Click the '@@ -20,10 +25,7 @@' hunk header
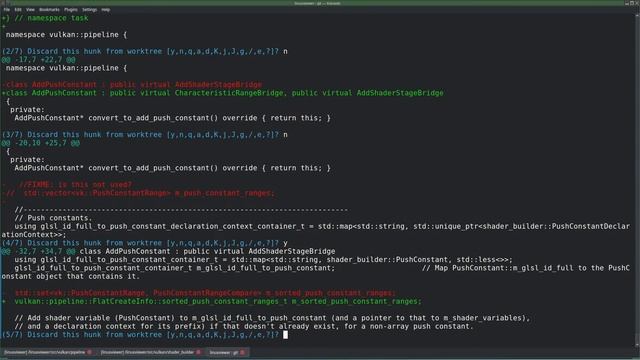 pyautogui.click(x=41, y=143)
